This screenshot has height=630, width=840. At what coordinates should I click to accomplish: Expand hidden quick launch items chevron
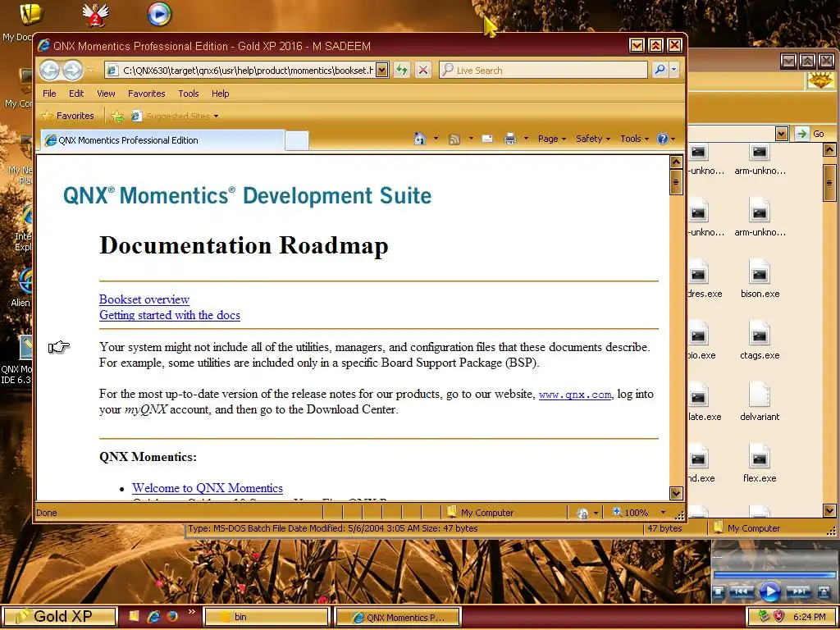click(191, 612)
